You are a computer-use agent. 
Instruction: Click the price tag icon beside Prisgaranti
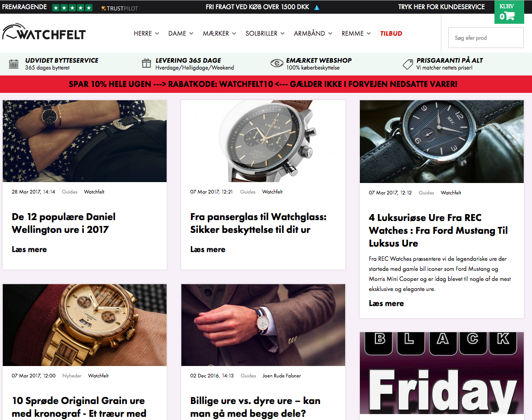(x=407, y=64)
